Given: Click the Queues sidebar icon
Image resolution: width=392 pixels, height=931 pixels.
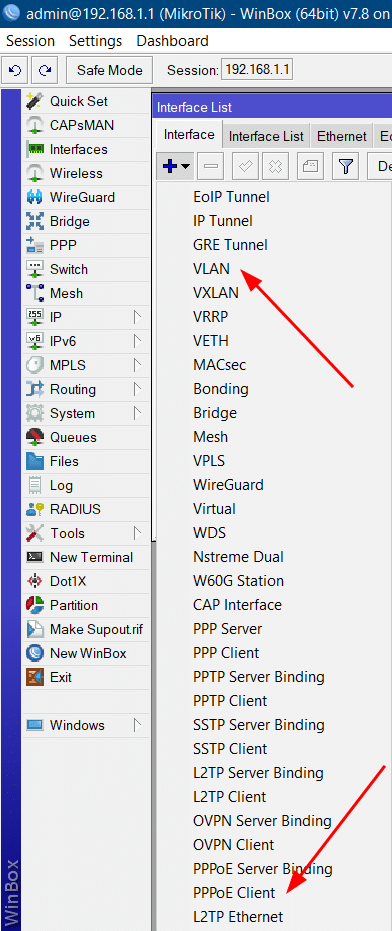Looking at the screenshot, I should pyautogui.click(x=35, y=437).
